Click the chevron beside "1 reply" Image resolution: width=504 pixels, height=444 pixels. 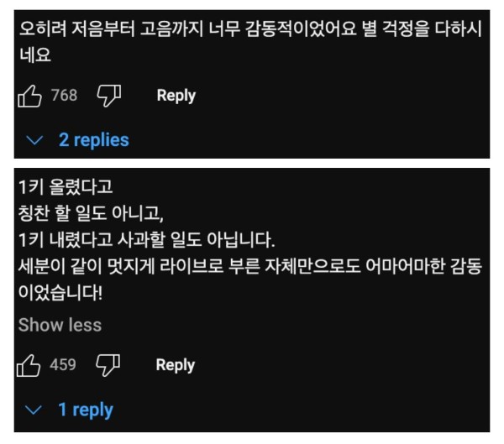coord(34,410)
